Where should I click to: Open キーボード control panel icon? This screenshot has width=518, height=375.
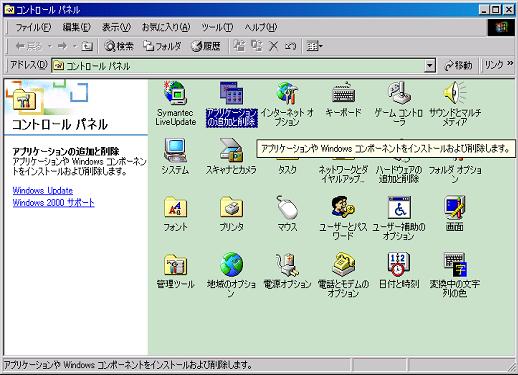[343, 93]
